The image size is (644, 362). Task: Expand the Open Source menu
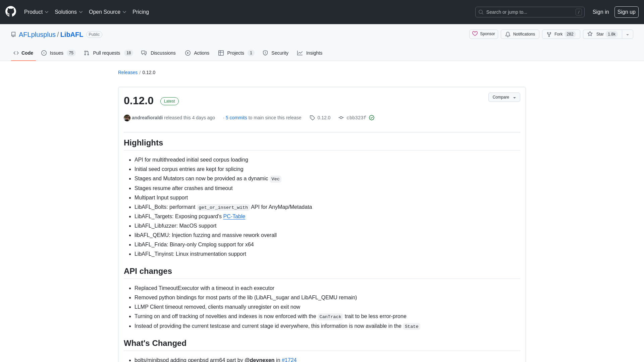tap(107, 12)
